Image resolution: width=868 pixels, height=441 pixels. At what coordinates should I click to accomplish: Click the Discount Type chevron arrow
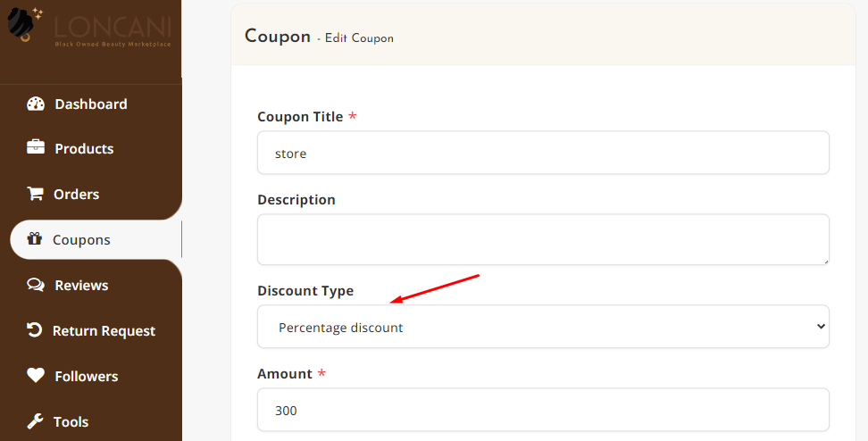(821, 327)
